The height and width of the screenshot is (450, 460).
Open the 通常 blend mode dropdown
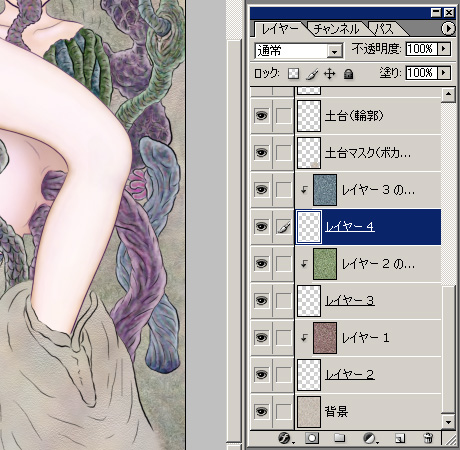tap(299, 51)
